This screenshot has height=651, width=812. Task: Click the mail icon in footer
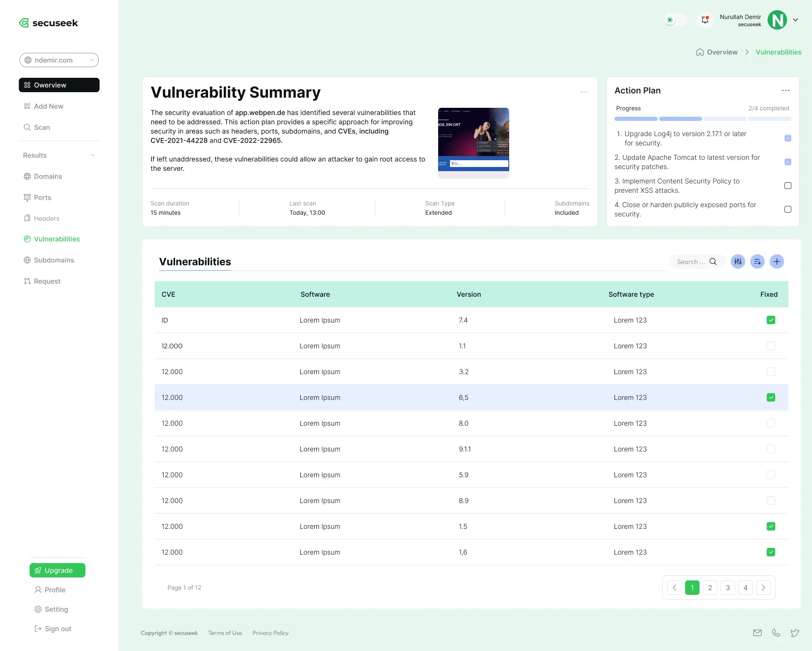(757, 633)
